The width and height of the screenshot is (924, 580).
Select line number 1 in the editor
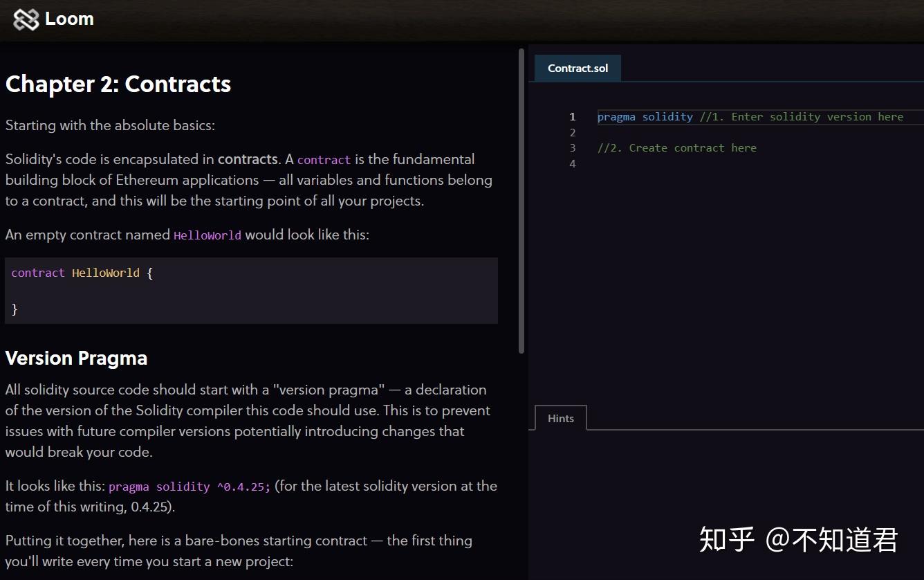(x=572, y=116)
